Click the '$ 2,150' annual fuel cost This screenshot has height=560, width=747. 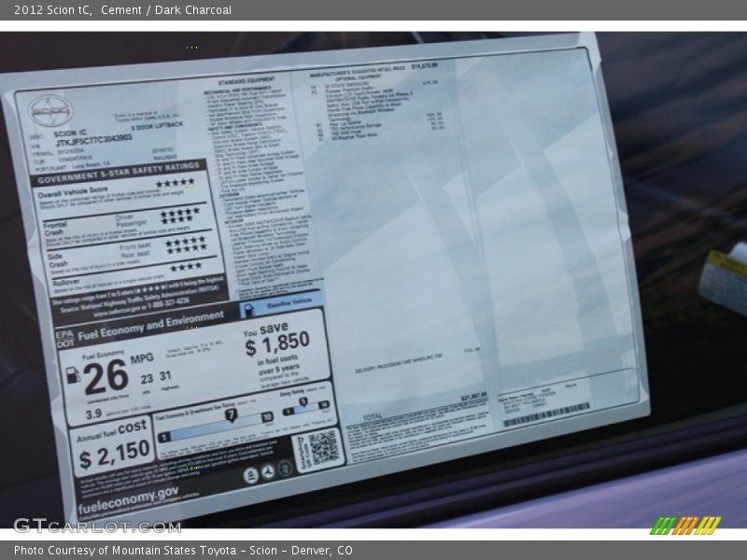[114, 454]
